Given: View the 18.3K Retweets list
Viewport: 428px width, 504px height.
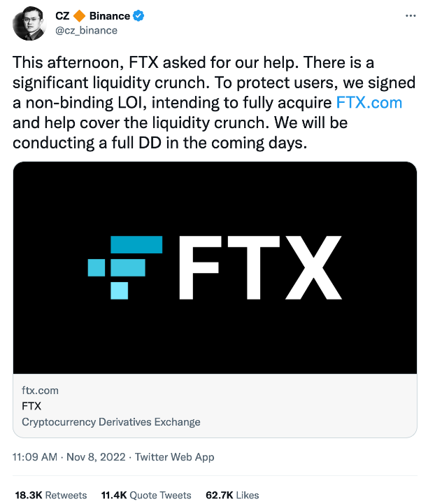Looking at the screenshot, I should tap(51, 495).
